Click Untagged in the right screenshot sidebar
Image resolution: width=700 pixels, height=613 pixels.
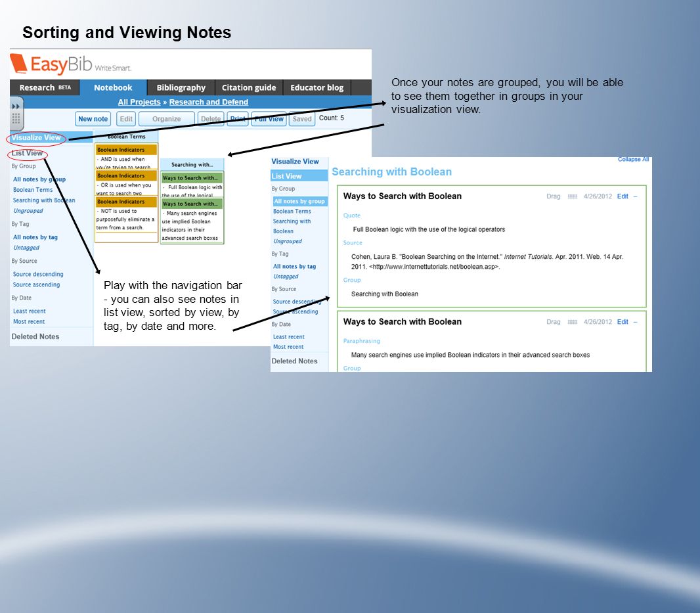[286, 277]
